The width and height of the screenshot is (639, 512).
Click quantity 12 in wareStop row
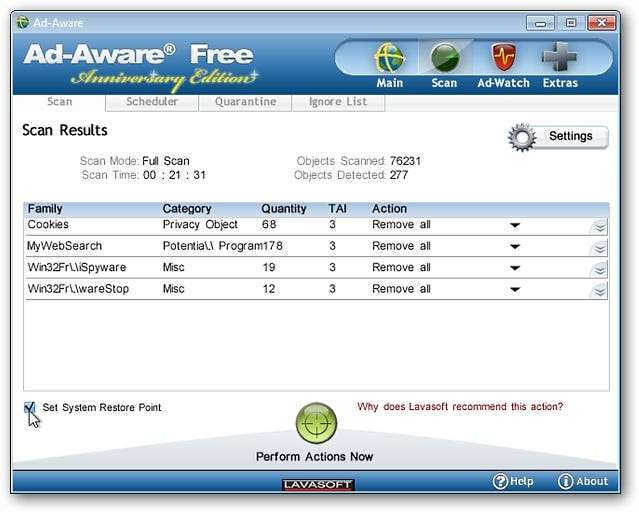269,289
